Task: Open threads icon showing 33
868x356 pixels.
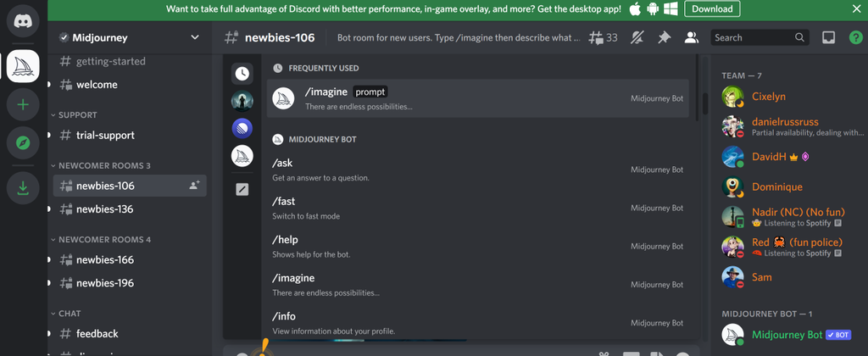Action: click(x=603, y=37)
